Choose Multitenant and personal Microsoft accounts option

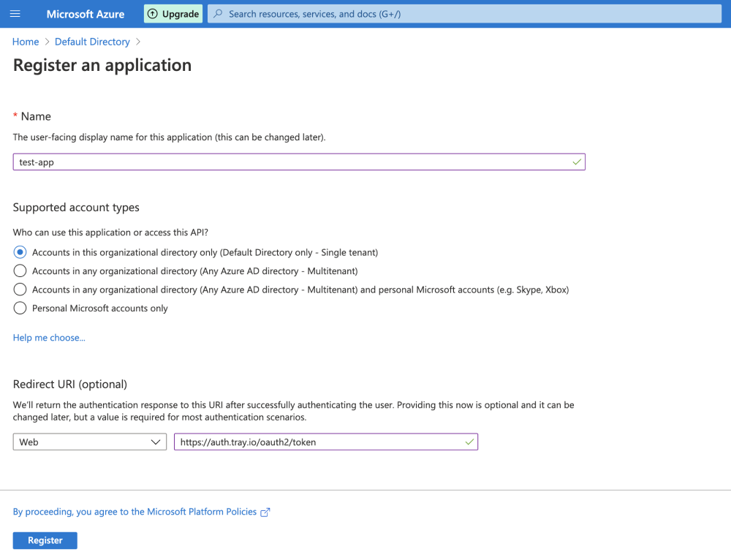point(20,290)
